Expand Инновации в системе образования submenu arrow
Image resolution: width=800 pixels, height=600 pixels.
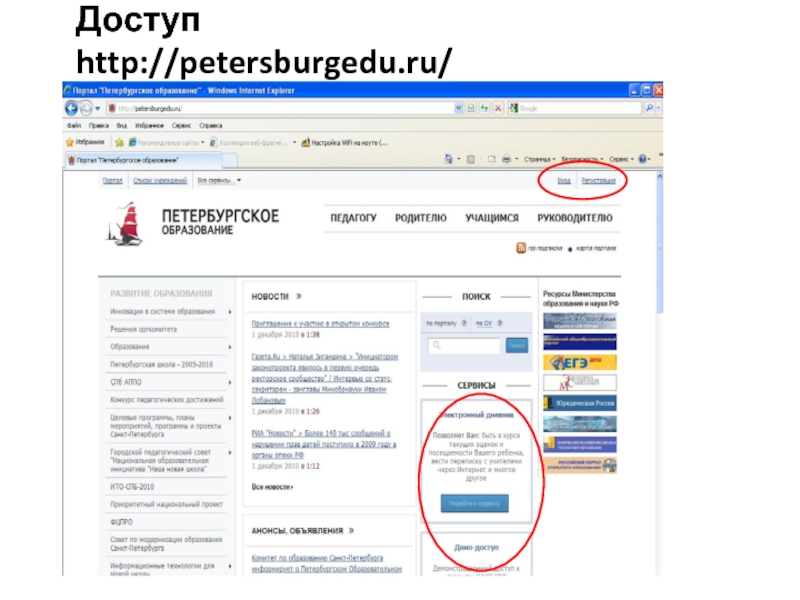(x=230, y=312)
